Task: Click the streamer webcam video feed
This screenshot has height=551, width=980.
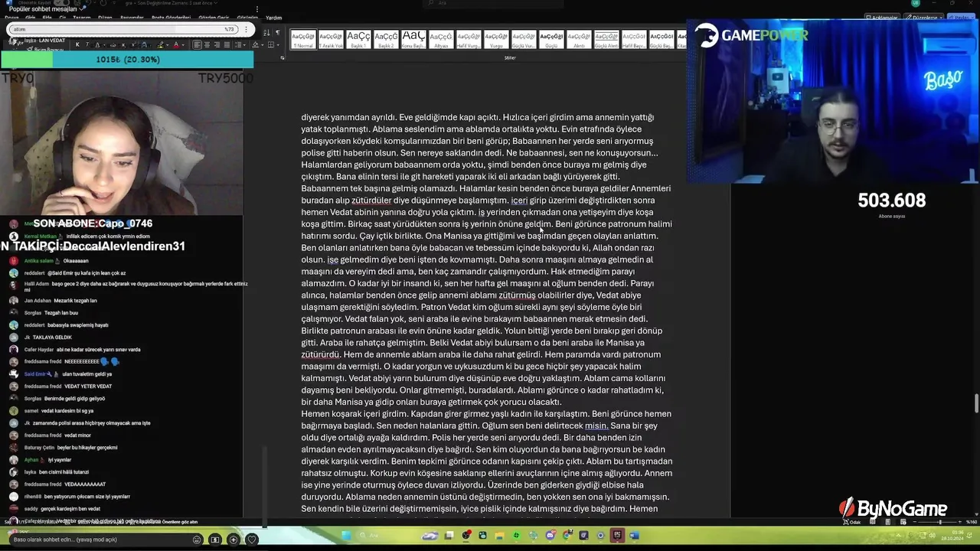Action: pos(122,142)
